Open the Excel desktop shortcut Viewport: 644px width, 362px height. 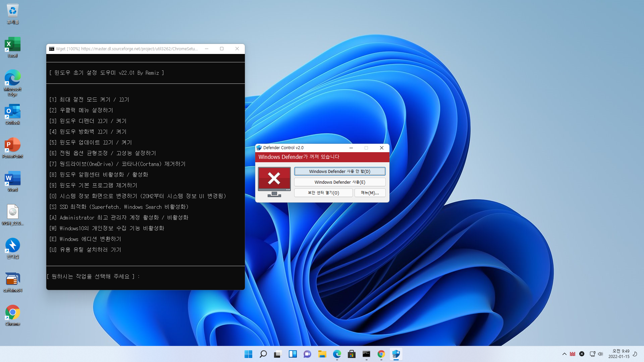(13, 47)
